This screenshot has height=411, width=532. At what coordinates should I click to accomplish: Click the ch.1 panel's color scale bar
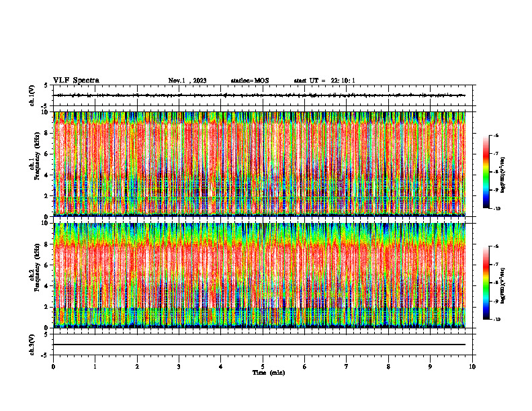(x=486, y=172)
